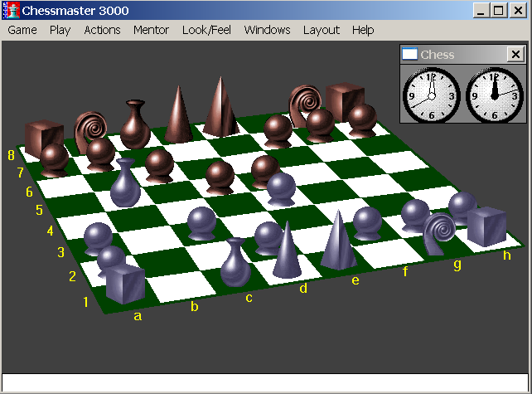Select the white rook cube on a1
The height and width of the screenshot is (394, 532).
[125, 285]
